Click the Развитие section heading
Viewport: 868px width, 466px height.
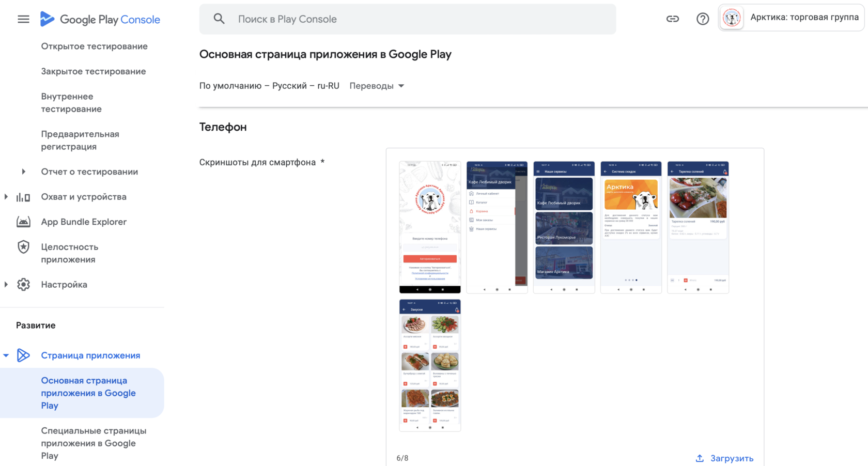36,325
